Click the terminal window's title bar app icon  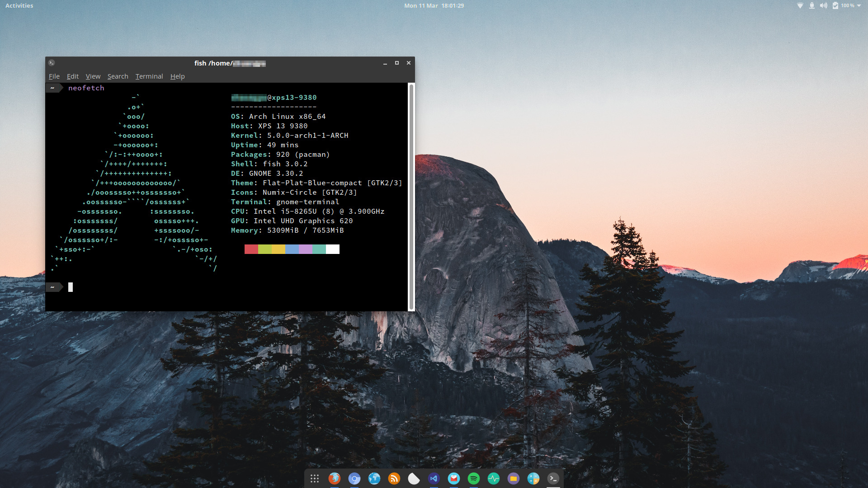click(x=52, y=63)
